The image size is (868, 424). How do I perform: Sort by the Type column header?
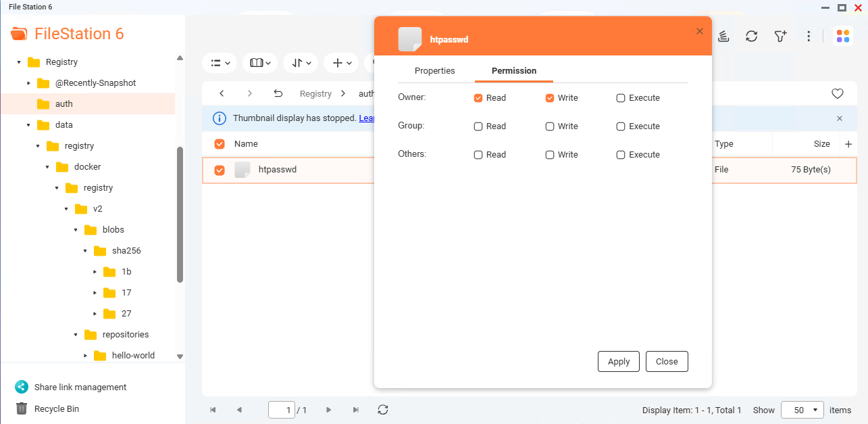tap(723, 144)
